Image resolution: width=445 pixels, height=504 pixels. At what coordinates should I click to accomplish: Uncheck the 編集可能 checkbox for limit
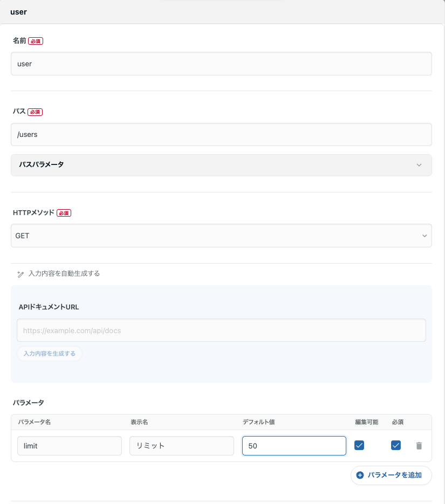359,445
